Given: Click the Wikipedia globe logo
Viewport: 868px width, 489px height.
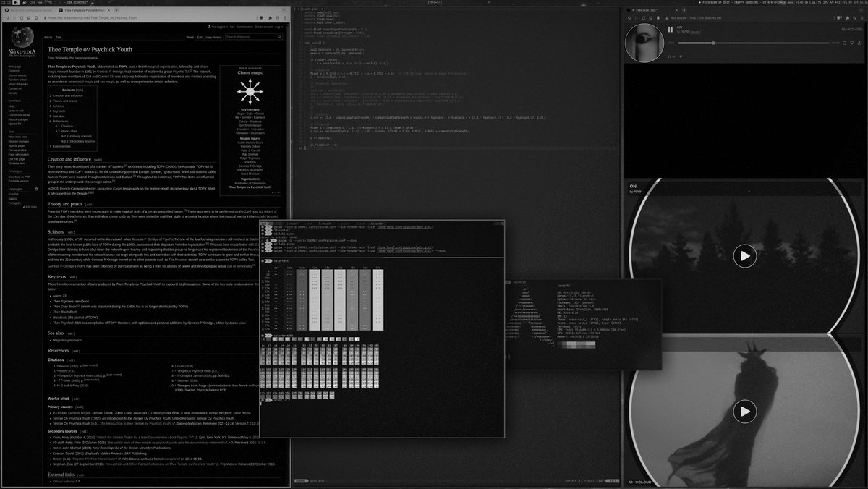Looking at the screenshot, I should tap(22, 38).
